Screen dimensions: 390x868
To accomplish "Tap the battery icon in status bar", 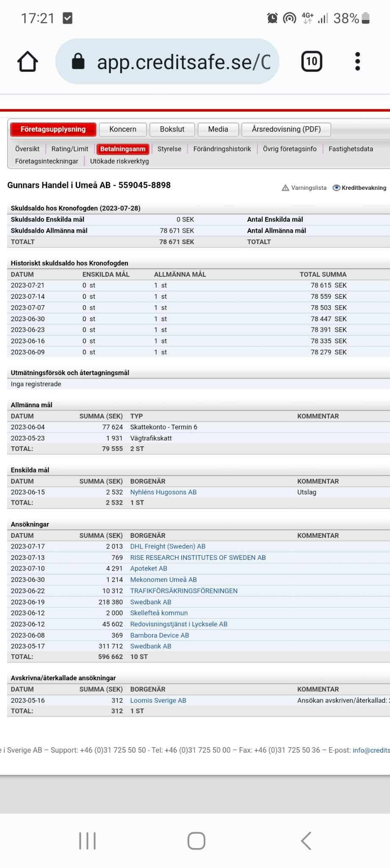I will 366,18.
